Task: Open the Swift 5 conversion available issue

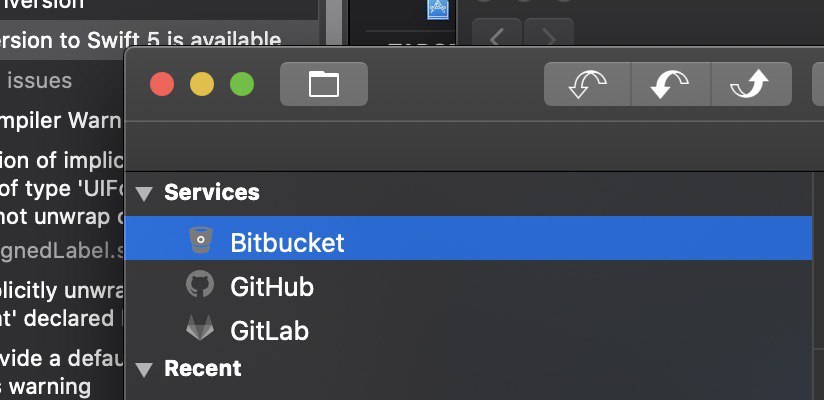Action: 140,40
